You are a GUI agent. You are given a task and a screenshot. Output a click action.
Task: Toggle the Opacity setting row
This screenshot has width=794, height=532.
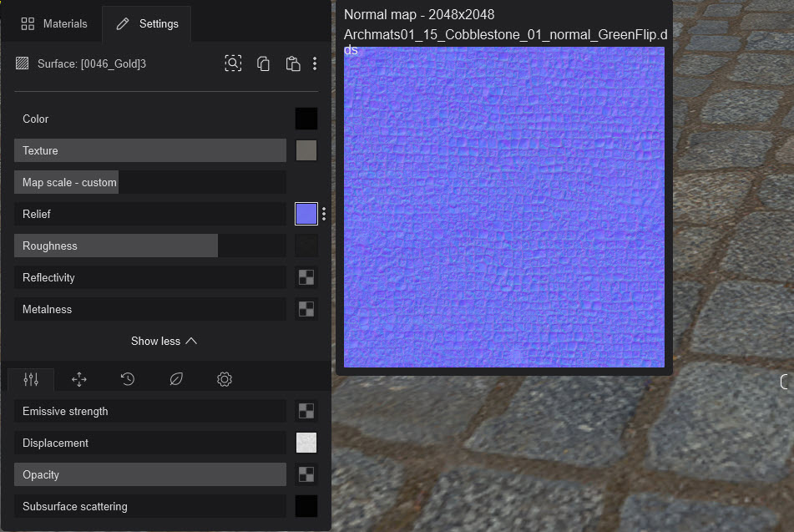coord(150,474)
